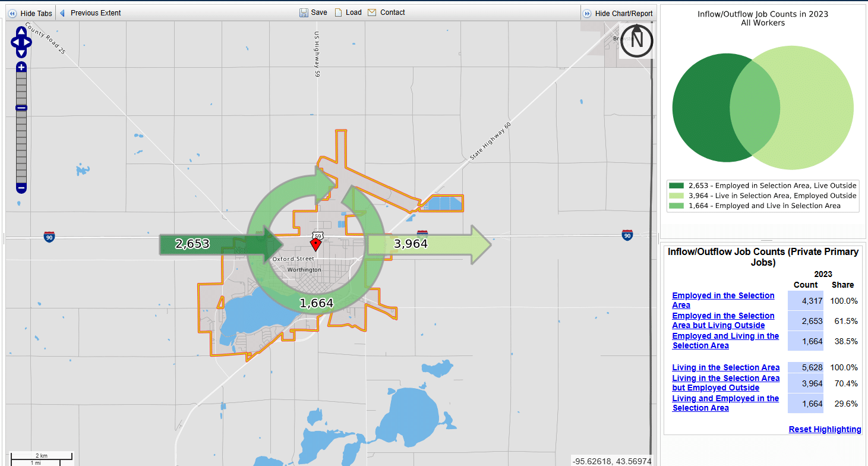
Task: Open Living but Employed Outside link
Action: [x=725, y=383]
